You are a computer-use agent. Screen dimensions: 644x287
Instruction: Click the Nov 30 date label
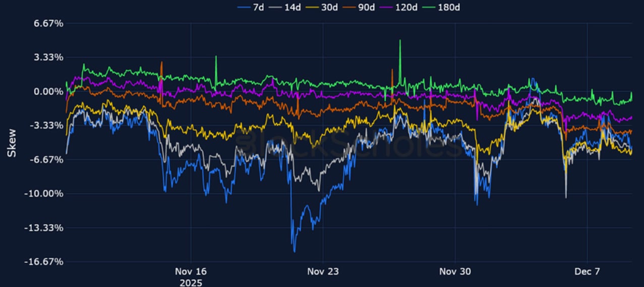[x=455, y=271]
